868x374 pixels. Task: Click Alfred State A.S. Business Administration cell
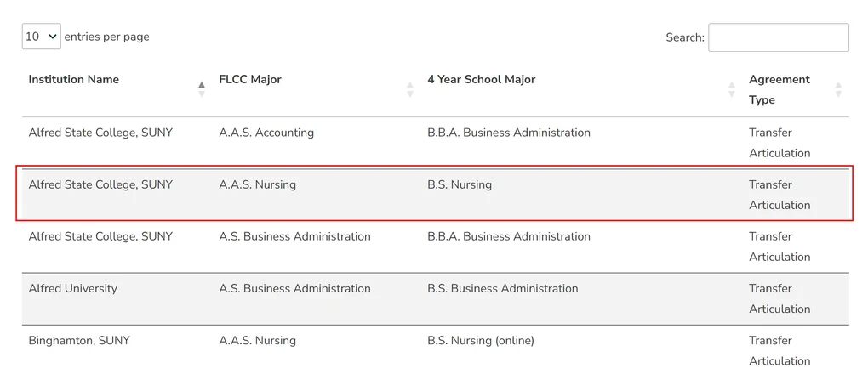(294, 237)
